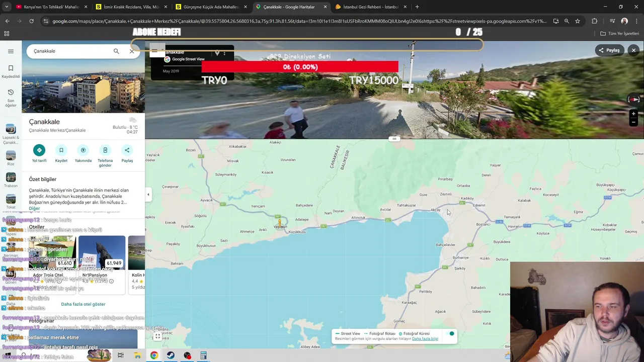644x362 pixels.
Task: Switch to the Gürçeşme Küçük Ada tab
Action: (211, 7)
